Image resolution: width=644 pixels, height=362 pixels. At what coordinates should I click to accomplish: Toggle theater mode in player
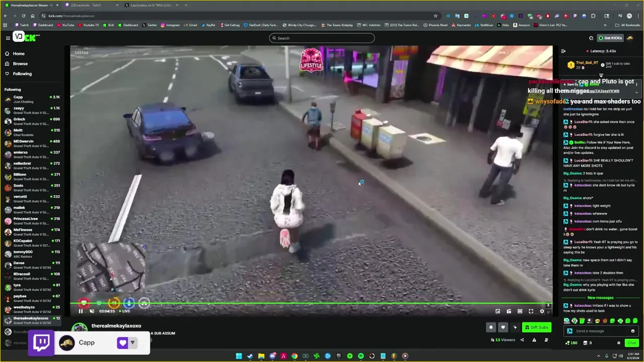[520, 311]
